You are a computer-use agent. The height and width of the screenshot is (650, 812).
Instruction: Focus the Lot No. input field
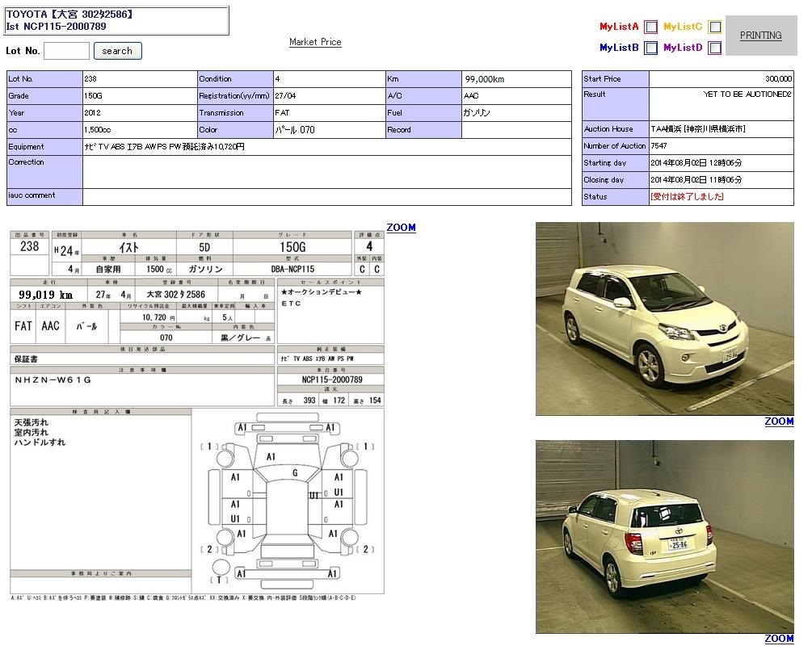66,51
